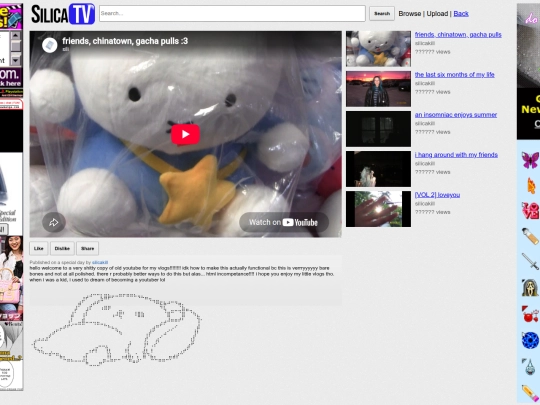Click the hand in sunlight video thumbnail
This screenshot has width=540, height=405.
point(378,209)
